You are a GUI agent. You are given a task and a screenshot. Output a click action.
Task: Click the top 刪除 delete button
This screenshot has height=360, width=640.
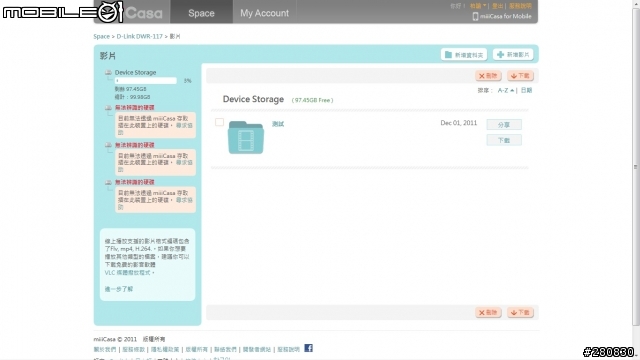488,76
